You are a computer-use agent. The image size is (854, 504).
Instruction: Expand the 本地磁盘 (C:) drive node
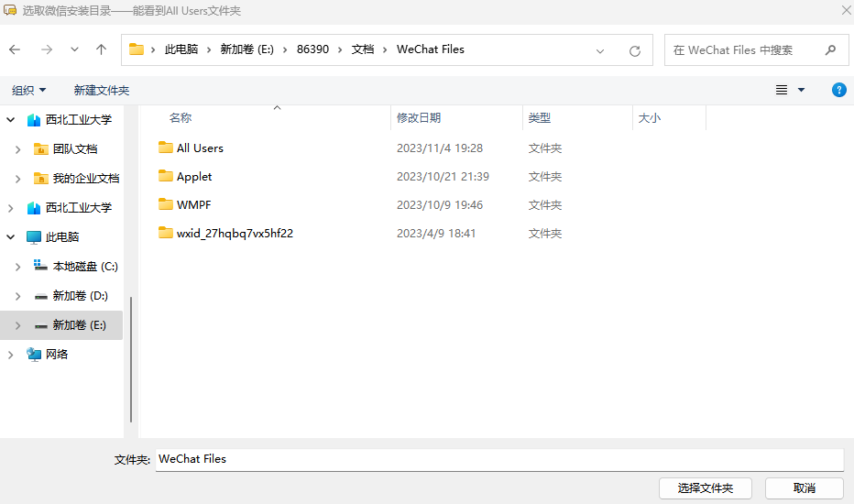pyautogui.click(x=17, y=267)
